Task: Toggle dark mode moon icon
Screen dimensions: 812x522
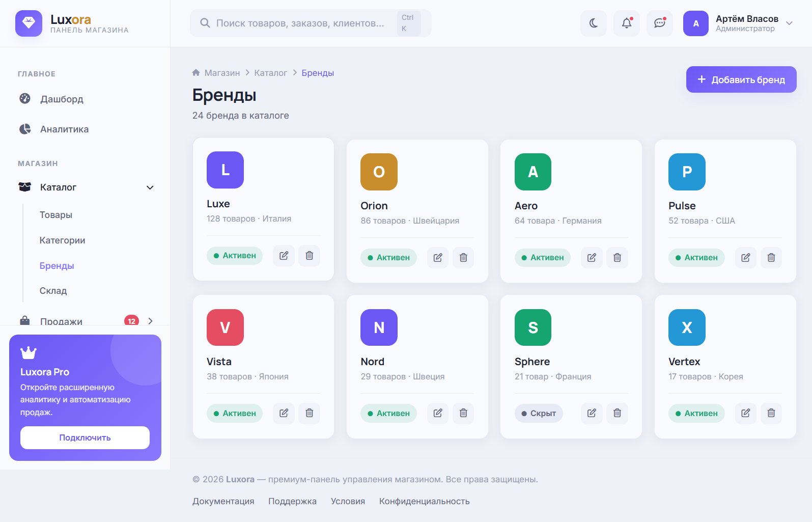Action: [x=594, y=23]
